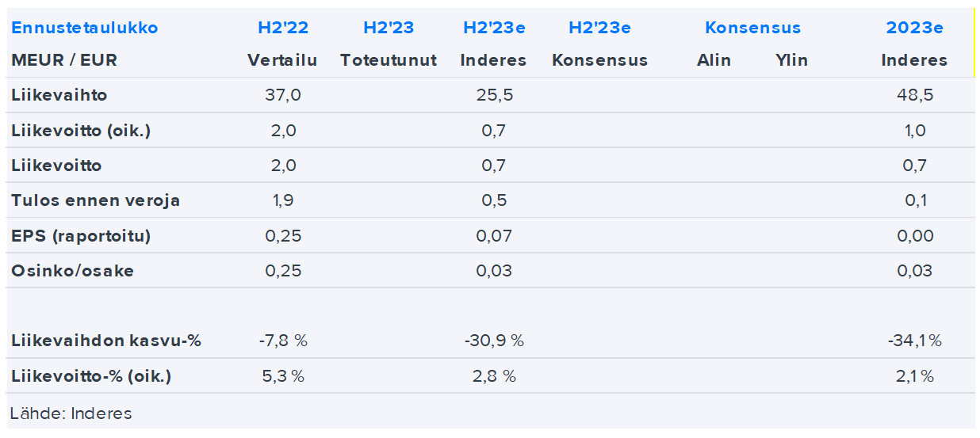
Task: Select the Konsensus Alin subheader
Action: click(x=714, y=60)
